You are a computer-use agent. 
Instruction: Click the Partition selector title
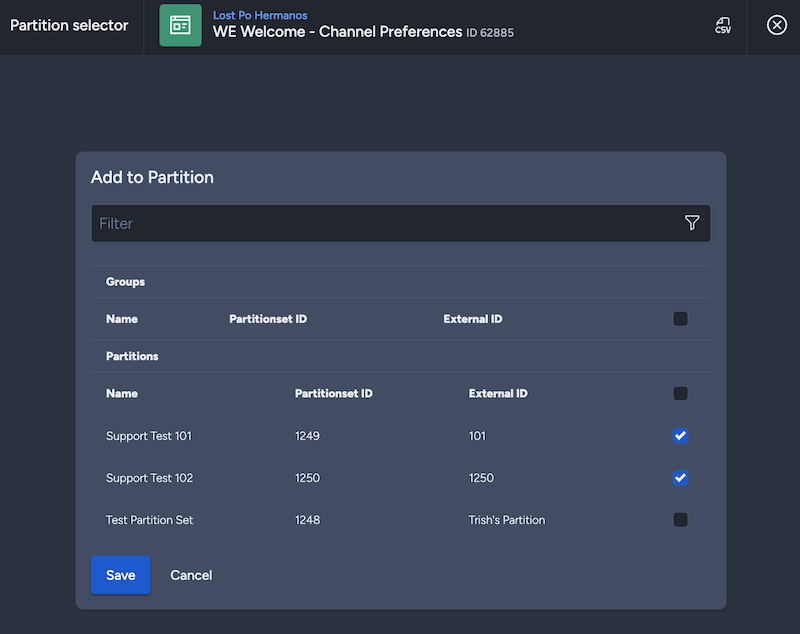[69, 26]
